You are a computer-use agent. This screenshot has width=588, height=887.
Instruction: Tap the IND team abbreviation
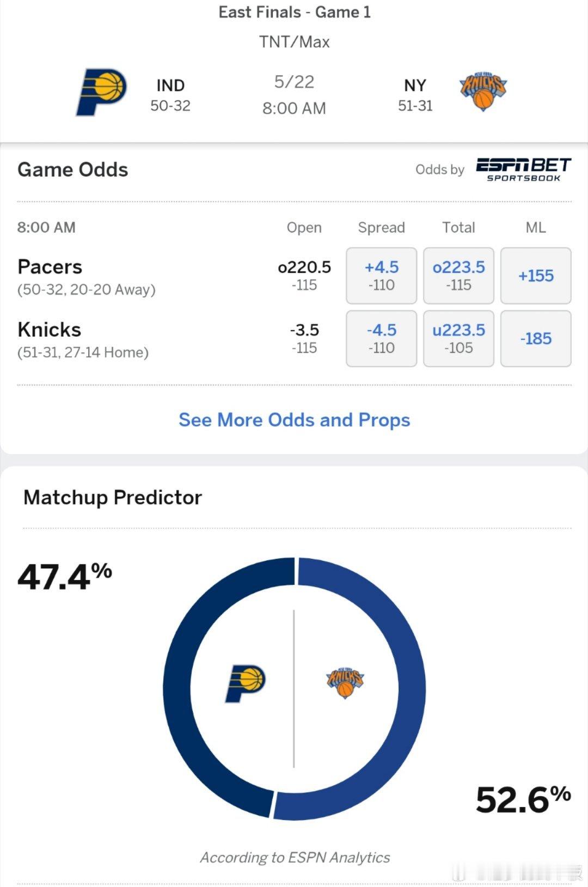click(170, 85)
